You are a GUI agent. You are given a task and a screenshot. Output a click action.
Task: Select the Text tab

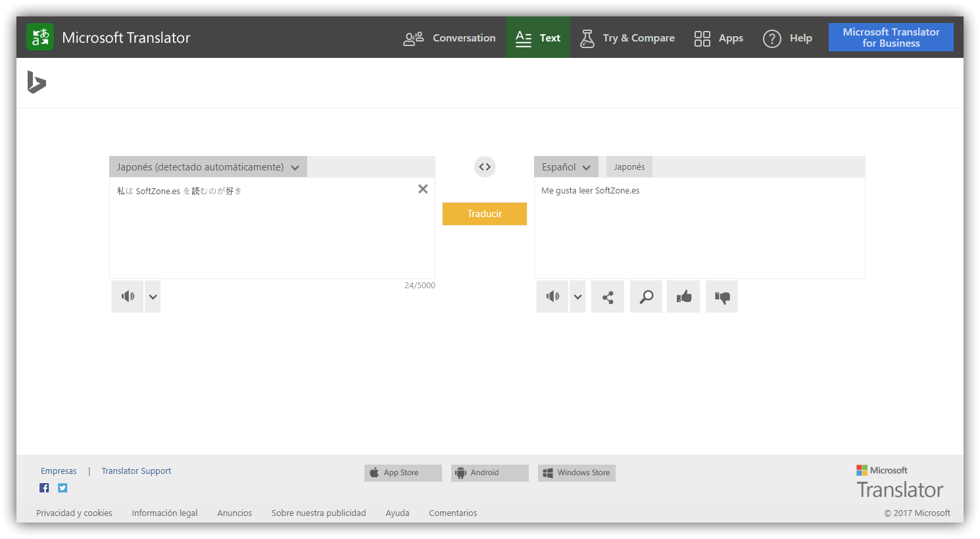pos(538,38)
